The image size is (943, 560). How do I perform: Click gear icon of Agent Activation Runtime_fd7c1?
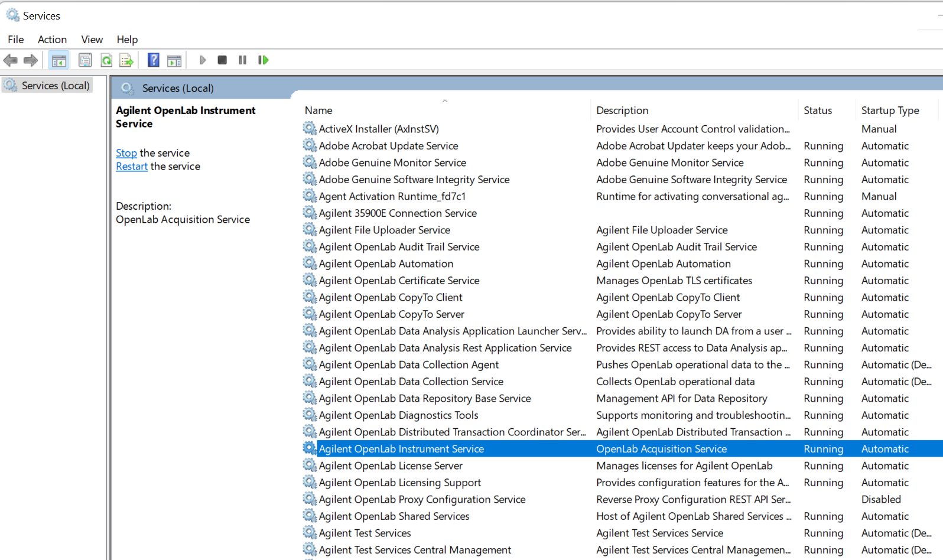click(310, 196)
